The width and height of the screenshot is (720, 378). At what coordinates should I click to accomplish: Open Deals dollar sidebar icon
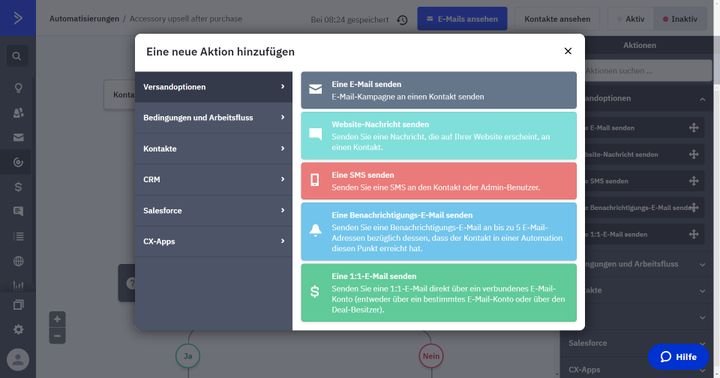click(x=18, y=187)
